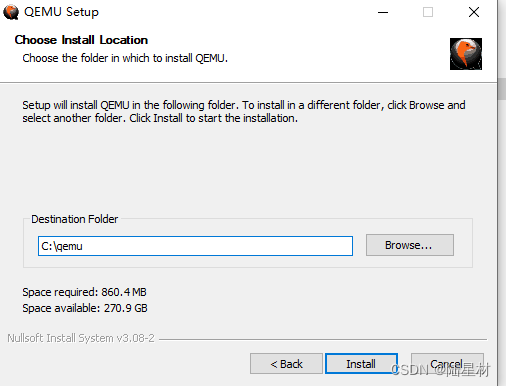
Task: Focus the Destination Folder path field
Action: tap(195, 246)
